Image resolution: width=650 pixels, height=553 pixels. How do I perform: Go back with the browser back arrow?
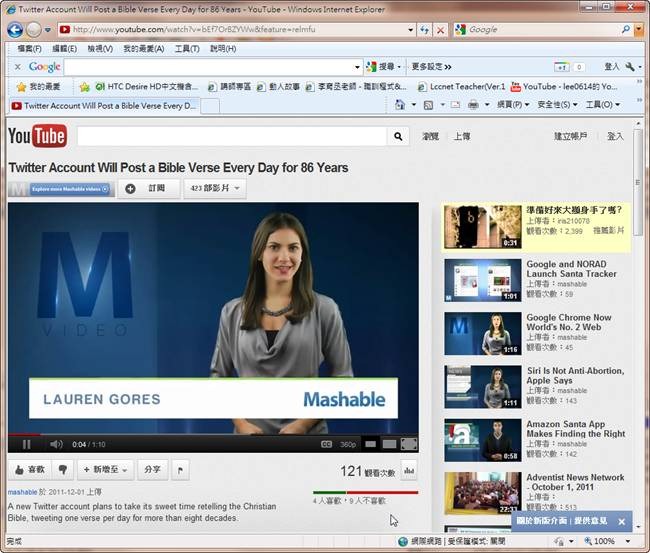pos(15,30)
